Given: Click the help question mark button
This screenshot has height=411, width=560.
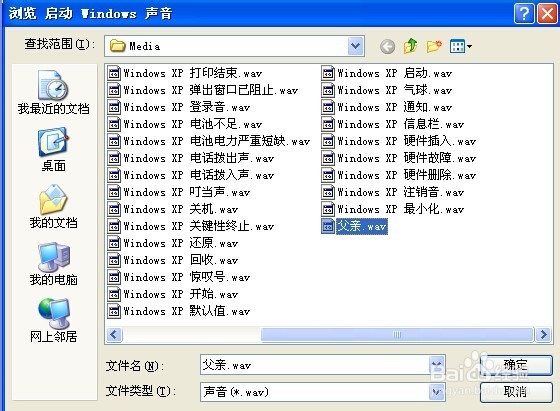Looking at the screenshot, I should (524, 14).
